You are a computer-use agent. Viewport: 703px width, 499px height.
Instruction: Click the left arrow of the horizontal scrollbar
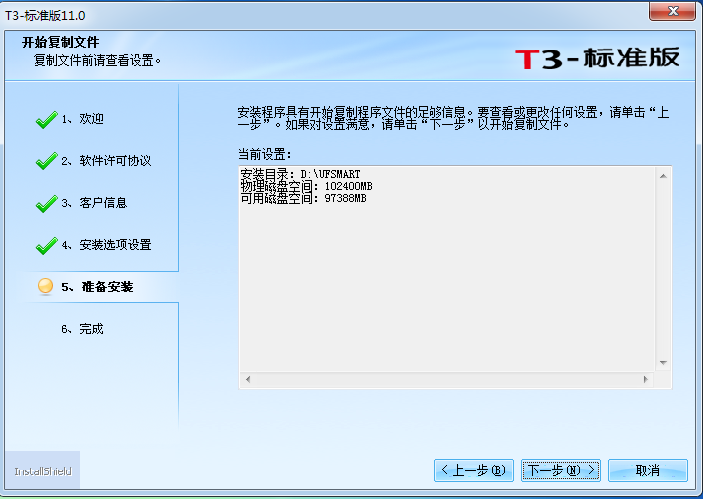[x=248, y=379]
